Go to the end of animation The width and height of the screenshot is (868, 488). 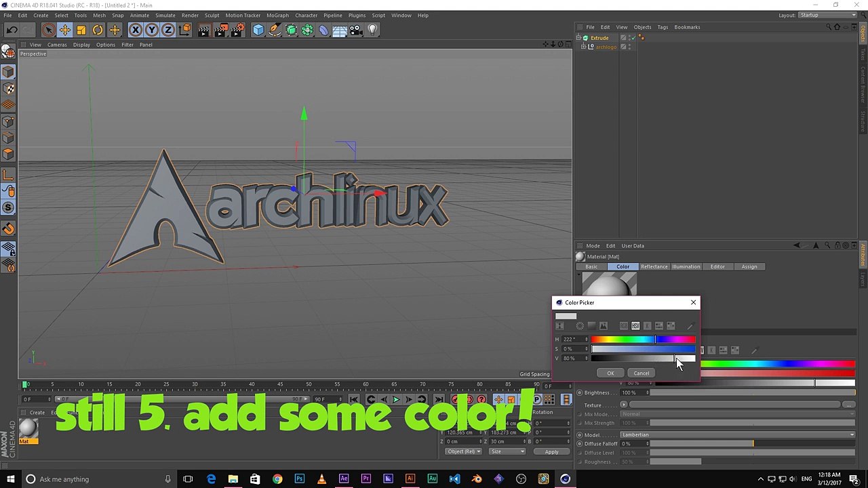[438, 400]
